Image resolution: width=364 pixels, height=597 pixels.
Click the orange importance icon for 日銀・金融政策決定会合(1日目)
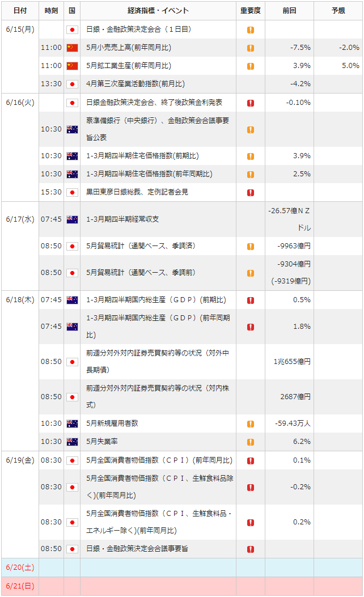point(251,29)
